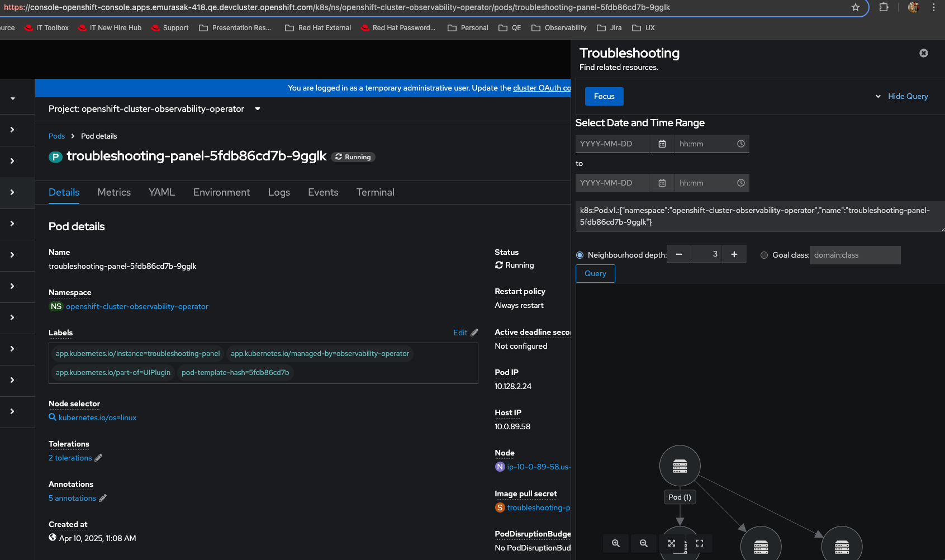The image size is (945, 560).
Task: Fit the graph to screen
Action: 672,543
